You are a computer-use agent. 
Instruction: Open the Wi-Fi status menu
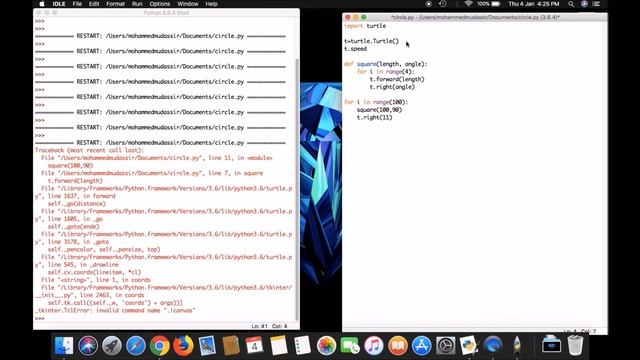pos(468,4)
